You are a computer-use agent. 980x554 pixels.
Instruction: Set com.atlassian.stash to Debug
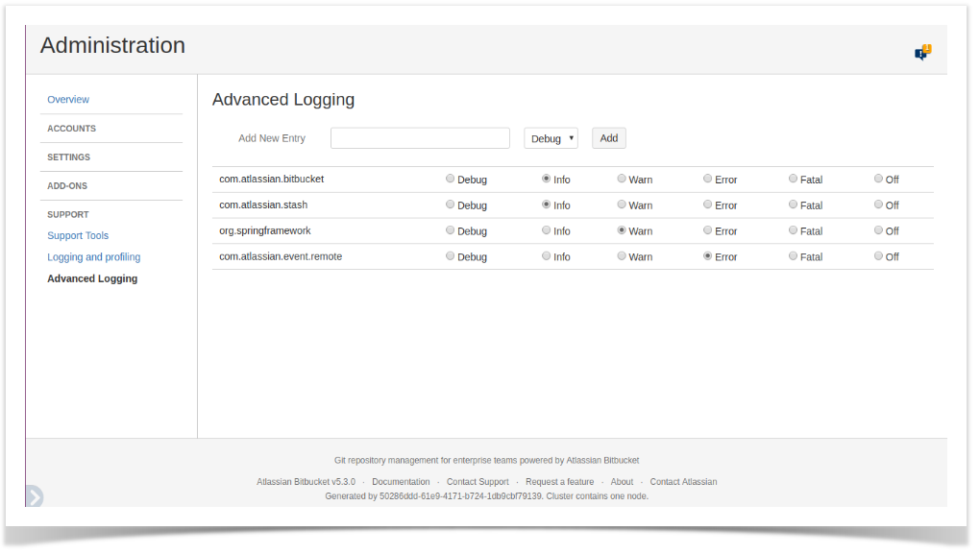coord(450,205)
